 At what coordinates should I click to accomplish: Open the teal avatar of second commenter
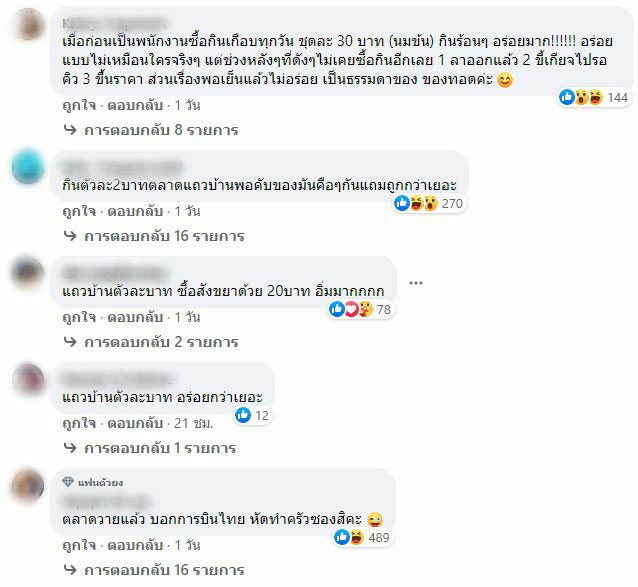point(28,166)
